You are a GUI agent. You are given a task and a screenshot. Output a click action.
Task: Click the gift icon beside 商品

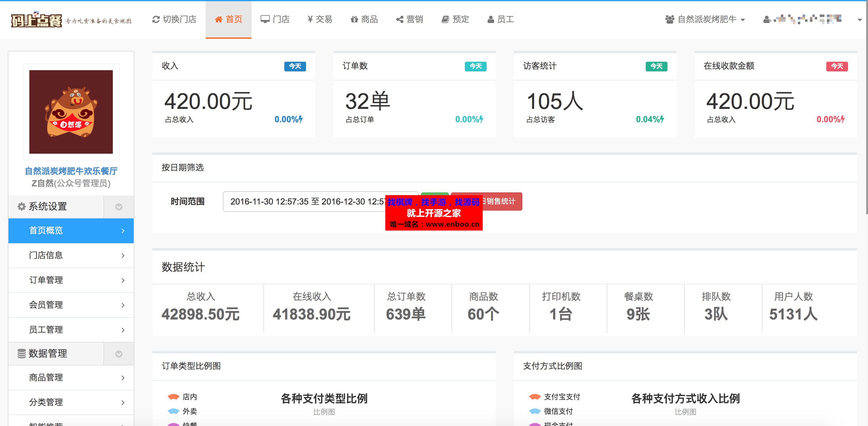[354, 20]
